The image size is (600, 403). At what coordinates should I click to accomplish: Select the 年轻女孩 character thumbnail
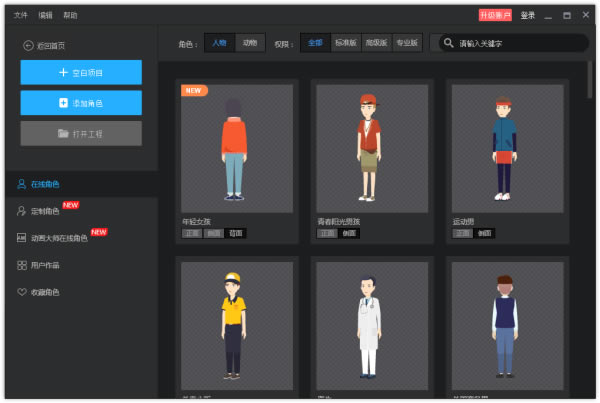(236, 147)
